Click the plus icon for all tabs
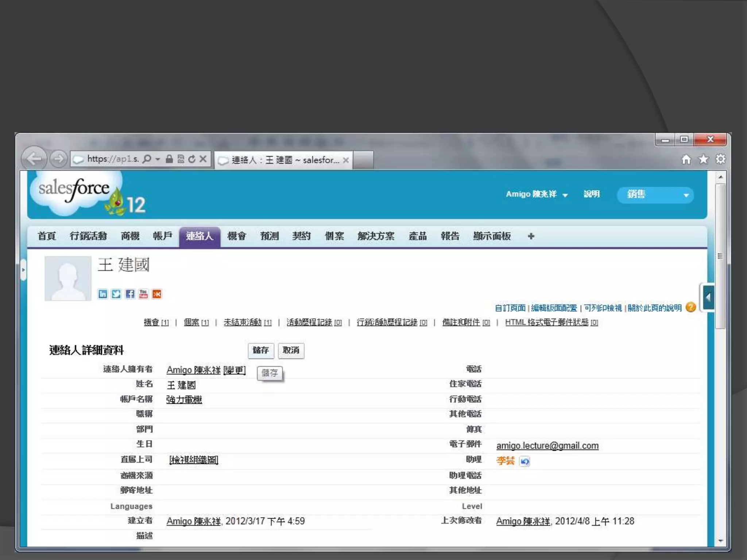Image resolution: width=747 pixels, height=560 pixels. [x=531, y=236]
